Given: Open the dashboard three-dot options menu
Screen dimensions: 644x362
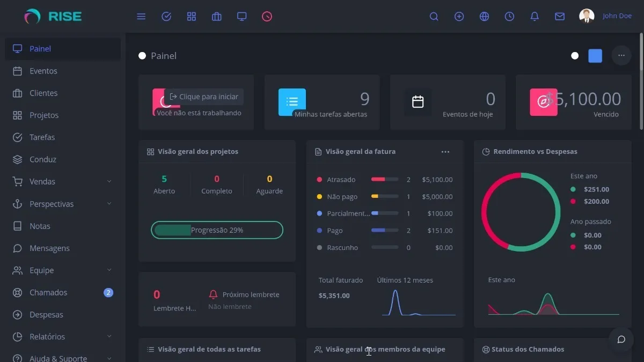Looking at the screenshot, I should (x=621, y=56).
